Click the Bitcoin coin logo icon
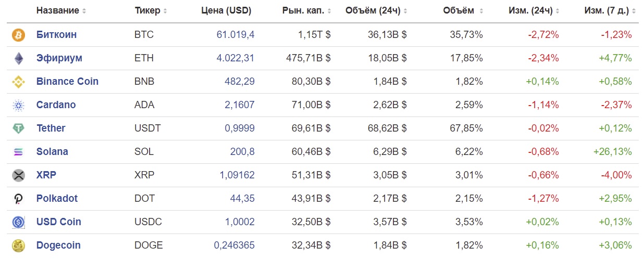 [18, 35]
